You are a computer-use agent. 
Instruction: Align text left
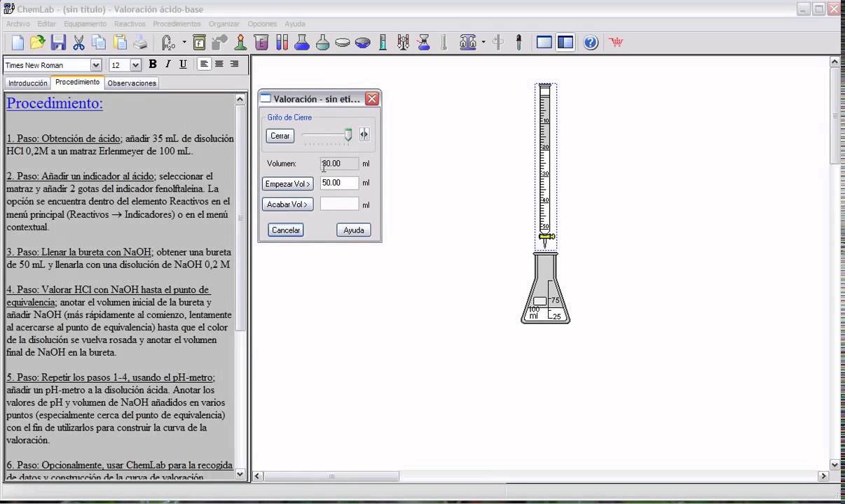tap(204, 64)
